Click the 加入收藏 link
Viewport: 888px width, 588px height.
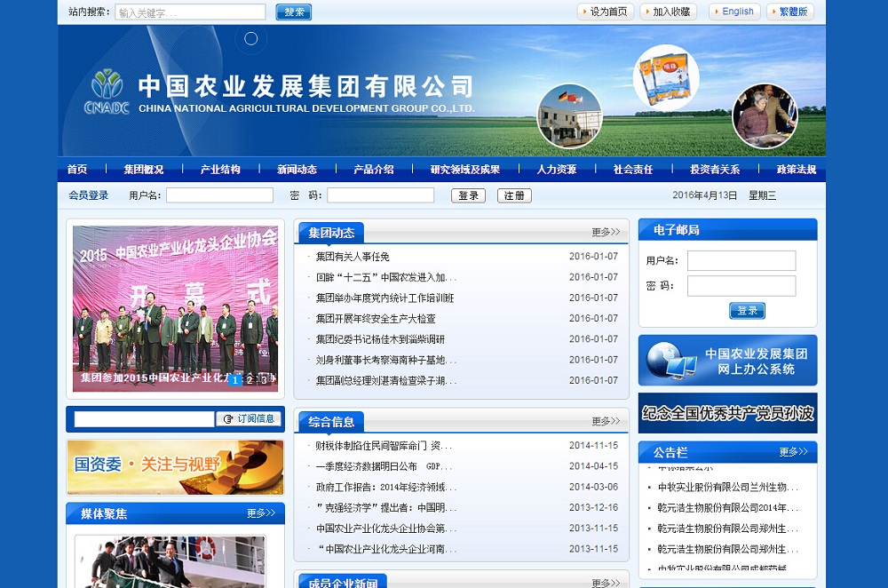669,12
